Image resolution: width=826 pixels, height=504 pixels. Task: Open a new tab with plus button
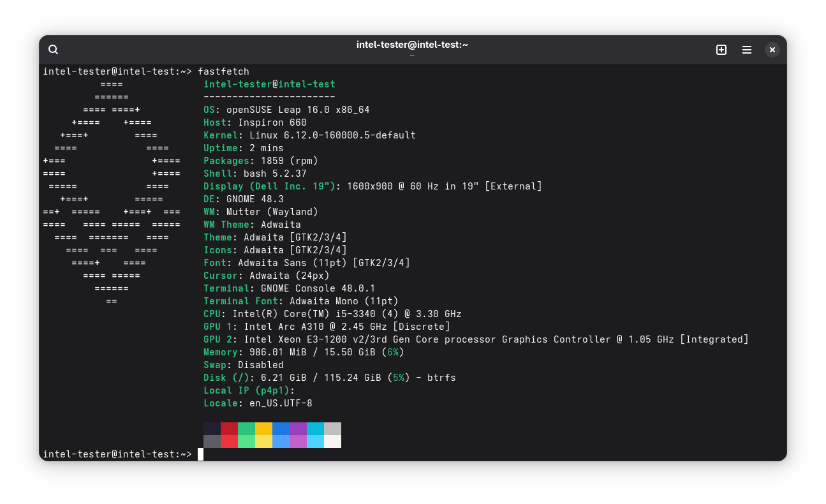(721, 50)
